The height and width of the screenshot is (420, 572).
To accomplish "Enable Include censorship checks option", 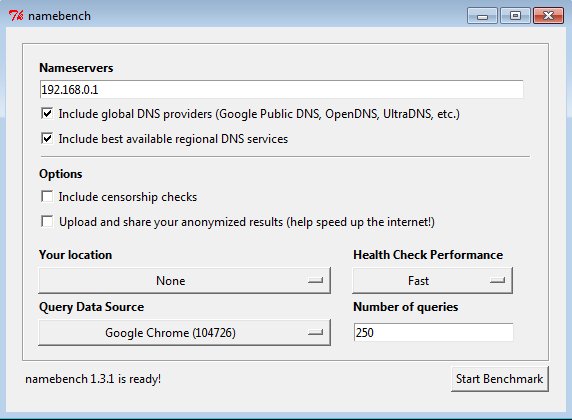I will click(x=47, y=197).
